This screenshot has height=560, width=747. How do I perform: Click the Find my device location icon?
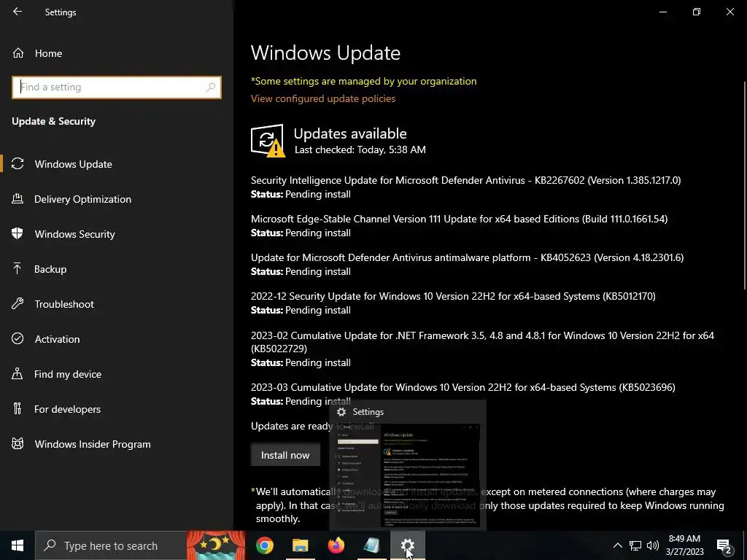(18, 373)
